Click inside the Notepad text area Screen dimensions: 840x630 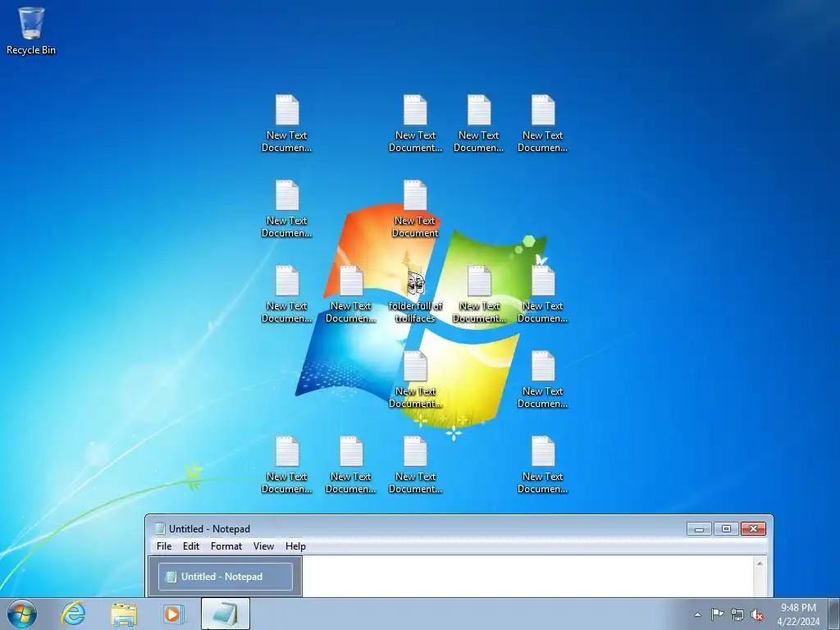pos(527,576)
